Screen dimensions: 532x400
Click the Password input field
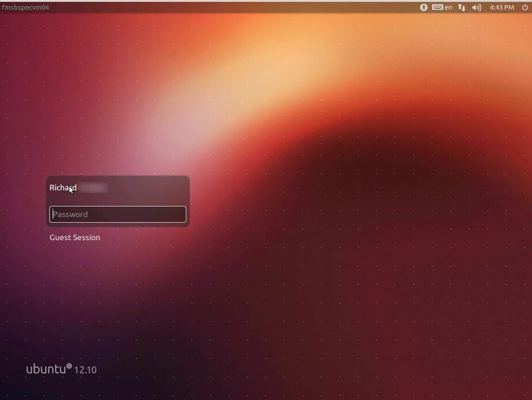pos(118,214)
